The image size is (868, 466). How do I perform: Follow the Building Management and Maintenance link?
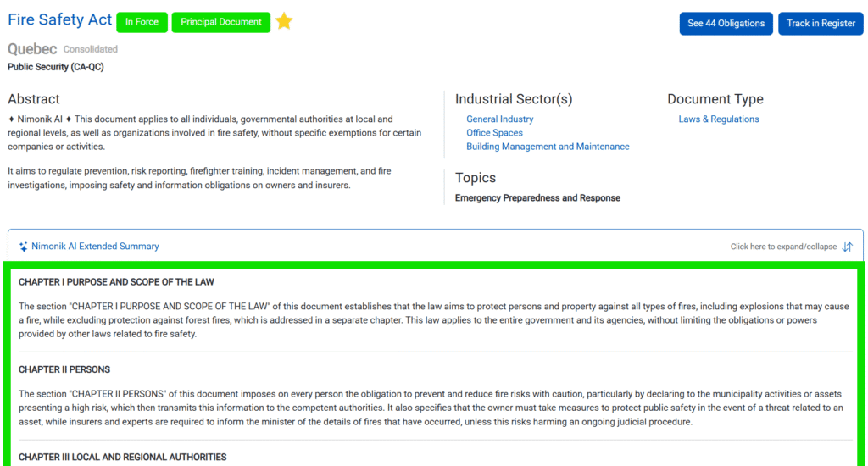pyautogui.click(x=548, y=147)
